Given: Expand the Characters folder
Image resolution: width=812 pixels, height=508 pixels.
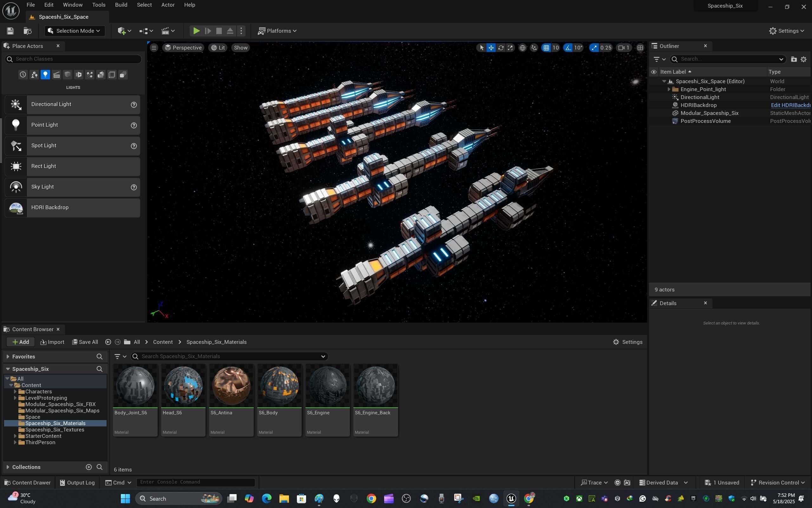Looking at the screenshot, I should click(x=15, y=392).
